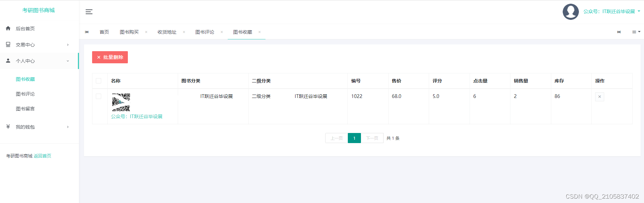Close the 图书购买 tab

pyautogui.click(x=146, y=32)
